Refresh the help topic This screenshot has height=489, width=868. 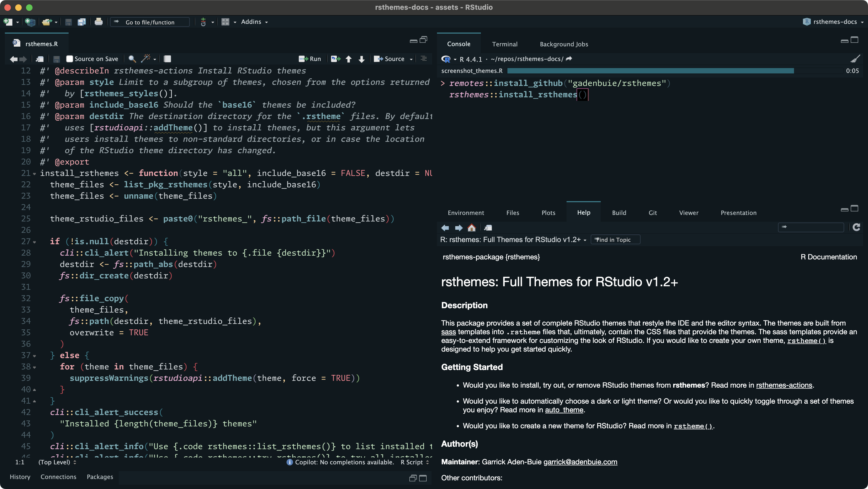click(x=856, y=227)
